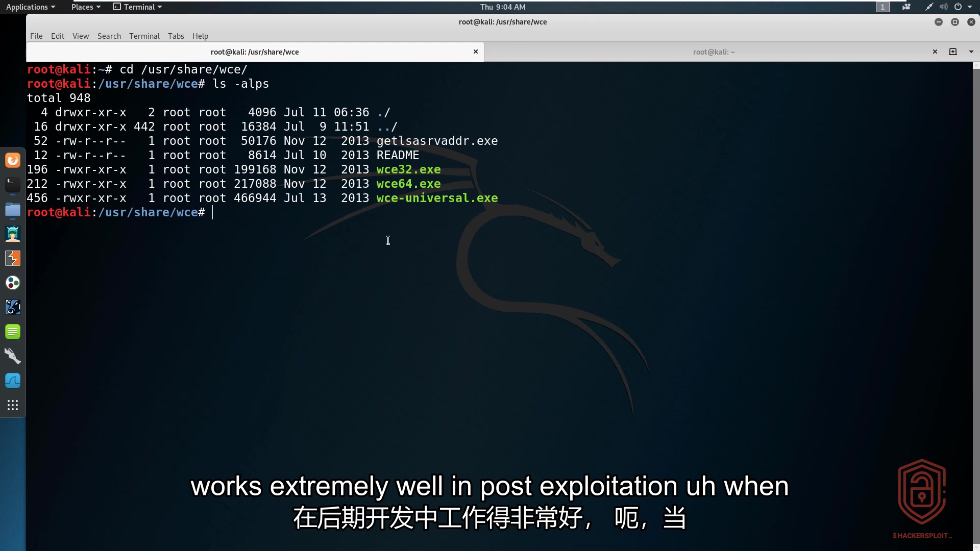Expand the system menu arrow in top bar
The height and width of the screenshot is (551, 980).
click(970, 7)
